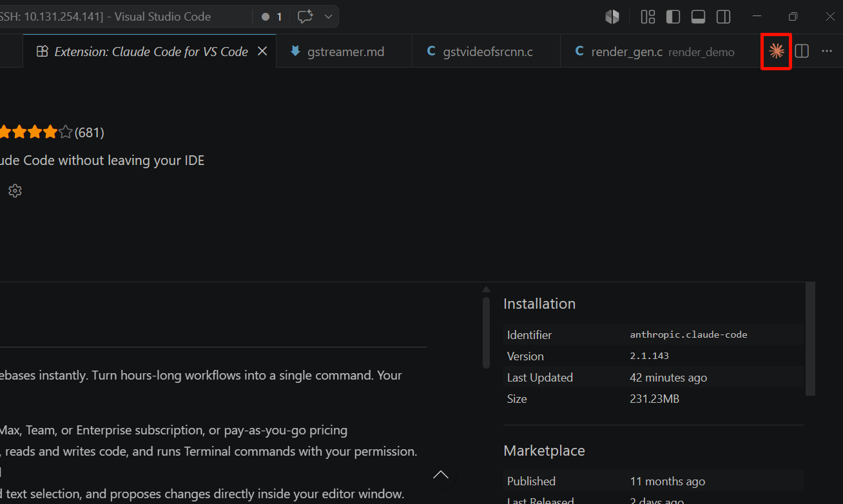Click the description ending 'without leaving your IDE'

(x=102, y=160)
